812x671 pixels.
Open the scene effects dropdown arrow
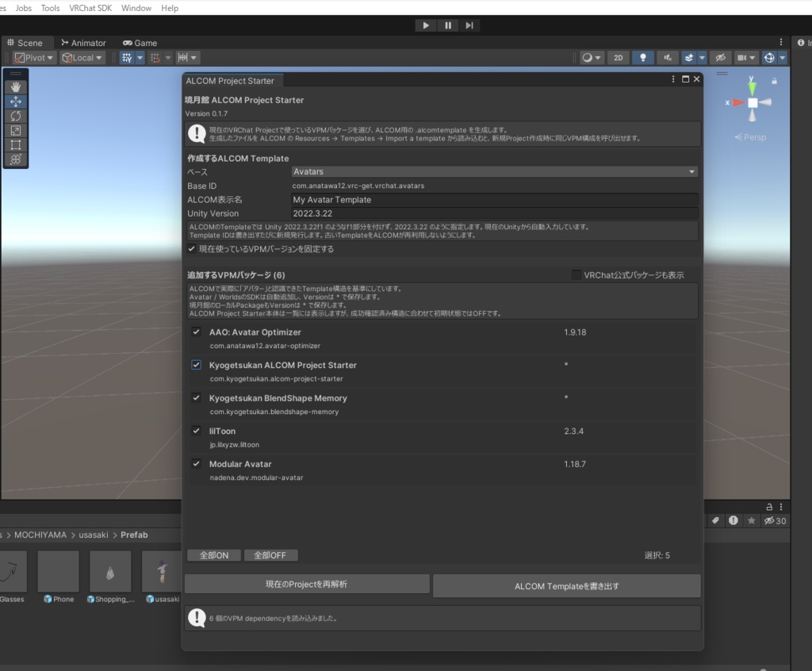coord(703,58)
